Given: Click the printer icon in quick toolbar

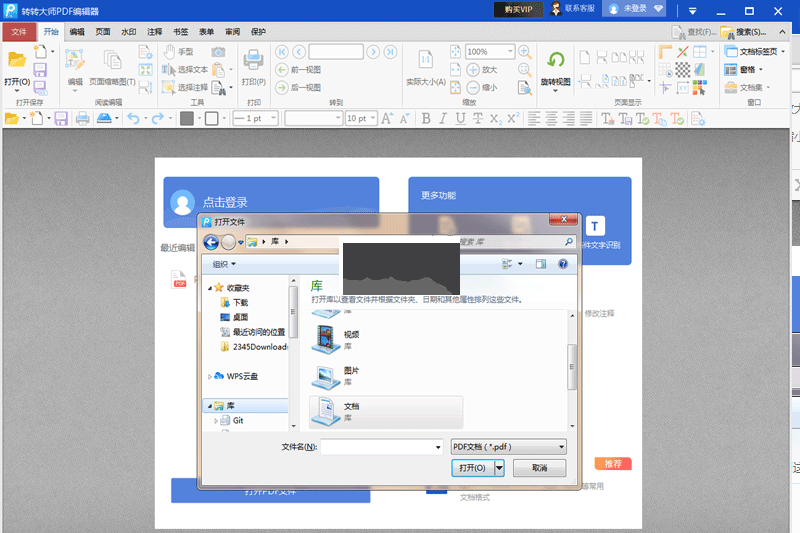Looking at the screenshot, I should point(83,119).
